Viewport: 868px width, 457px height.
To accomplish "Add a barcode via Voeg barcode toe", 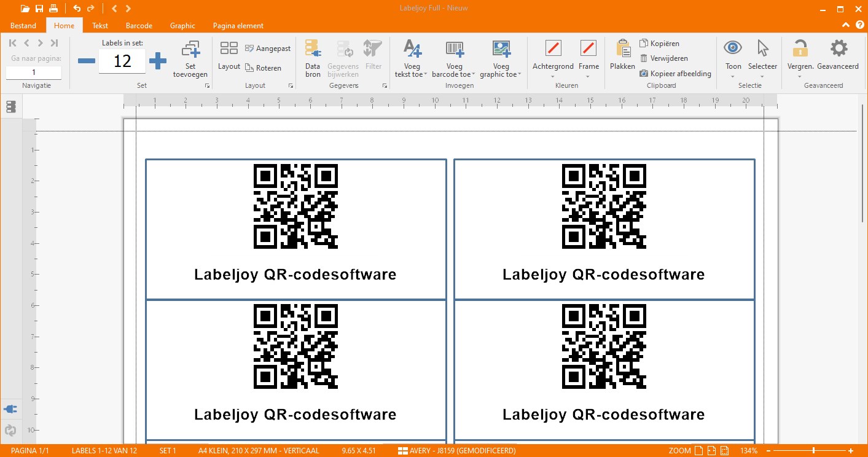I will [x=455, y=59].
